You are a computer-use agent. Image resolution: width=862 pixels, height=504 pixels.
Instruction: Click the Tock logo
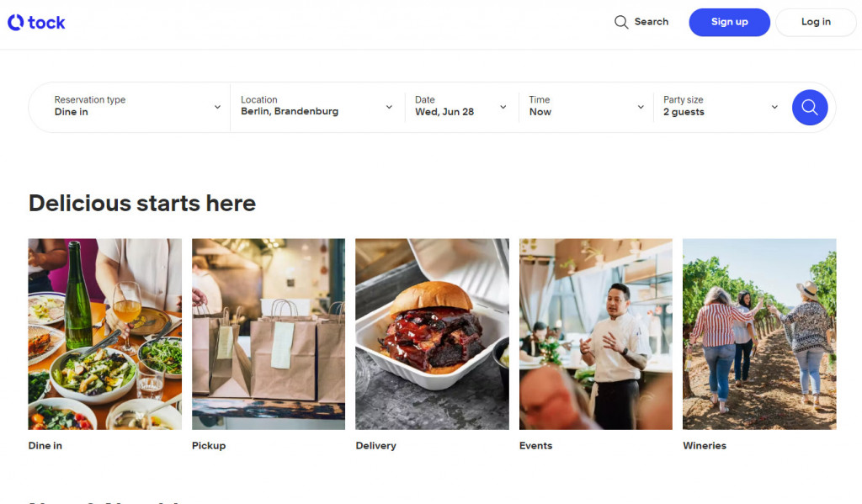point(37,22)
